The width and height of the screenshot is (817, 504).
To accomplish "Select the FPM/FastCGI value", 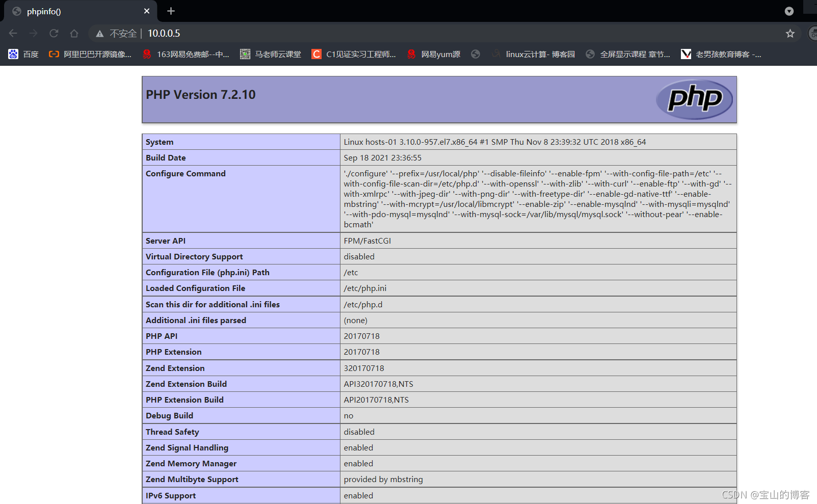I will point(367,241).
